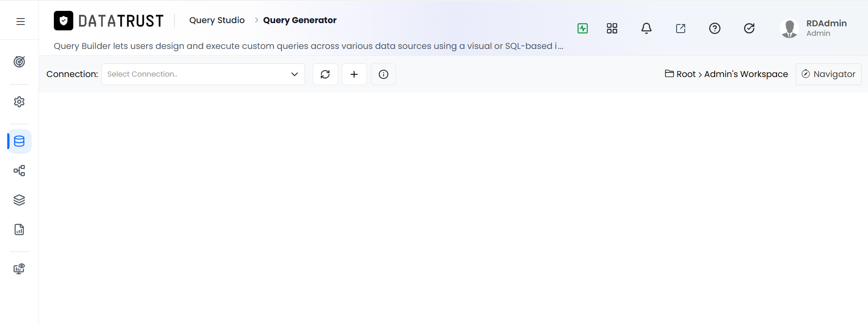Click the DATATRUST wordmark
Image resolution: width=868 pixels, height=324 pixels.
121,21
